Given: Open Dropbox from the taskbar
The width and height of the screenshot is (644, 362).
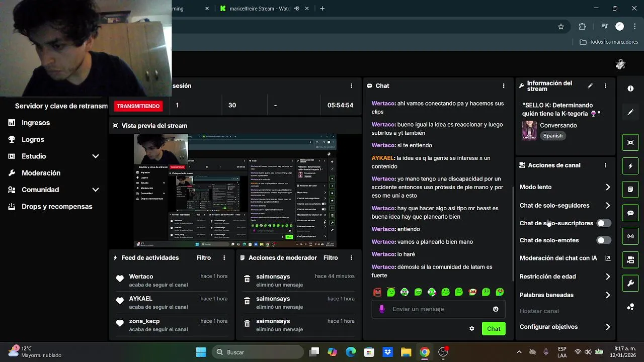Looking at the screenshot, I should coord(387,352).
